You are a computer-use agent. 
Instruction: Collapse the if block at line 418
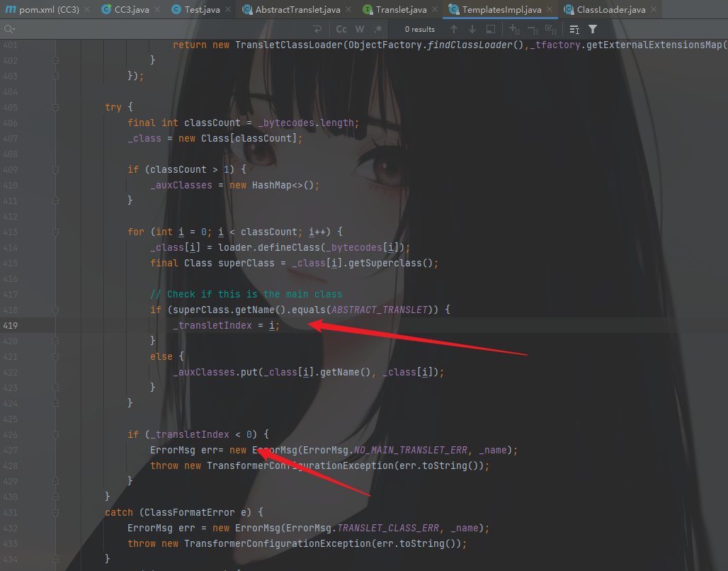[x=56, y=310]
